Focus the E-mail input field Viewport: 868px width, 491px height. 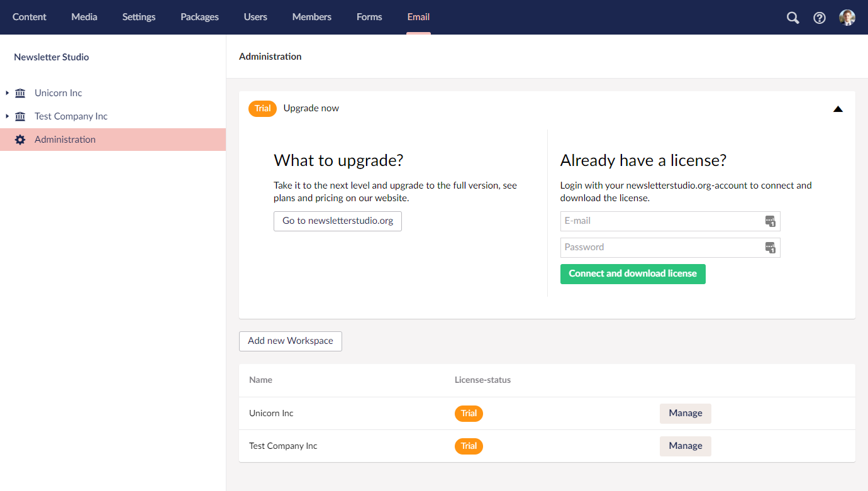click(x=670, y=221)
